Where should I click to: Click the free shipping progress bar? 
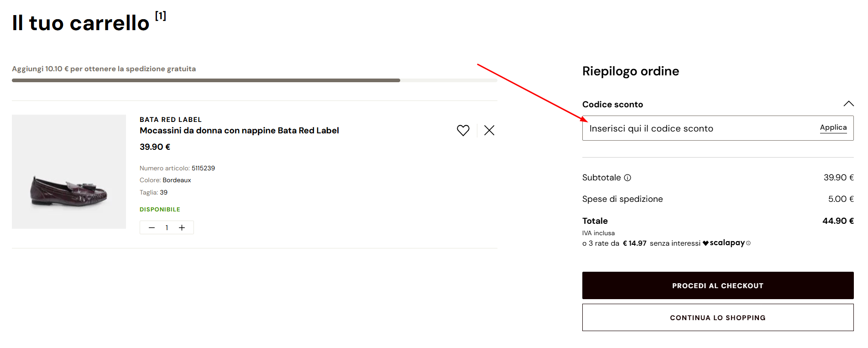click(254, 80)
